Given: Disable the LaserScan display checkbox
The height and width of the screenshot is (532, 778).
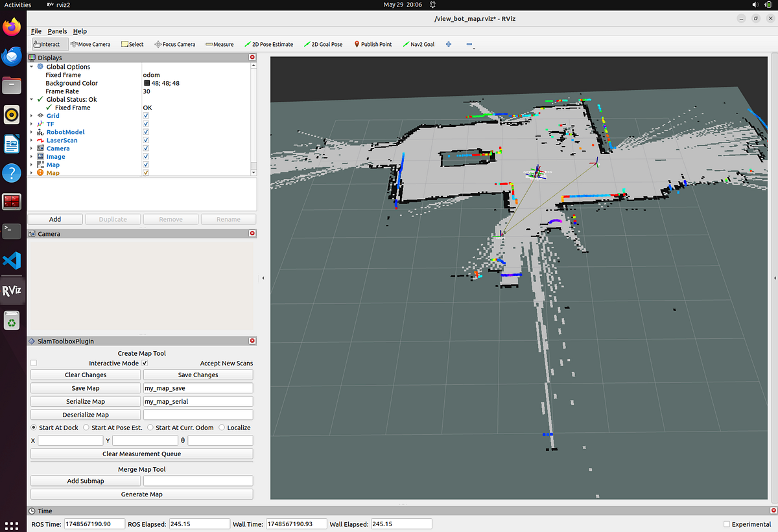Looking at the screenshot, I should (145, 140).
